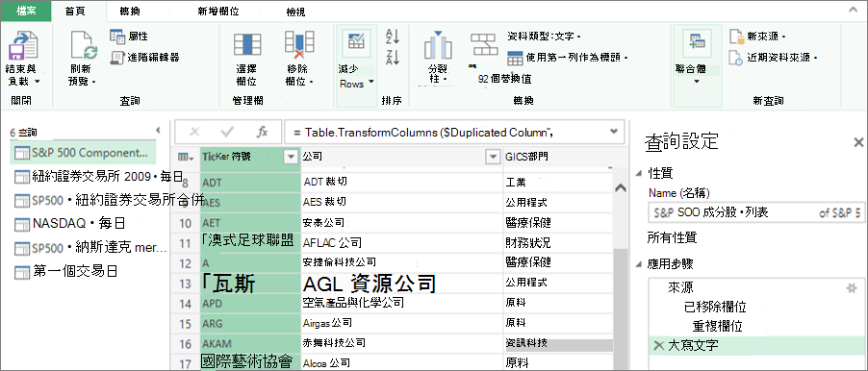Cancel formula edit with X icon
The image size is (868, 371).
pos(194,132)
